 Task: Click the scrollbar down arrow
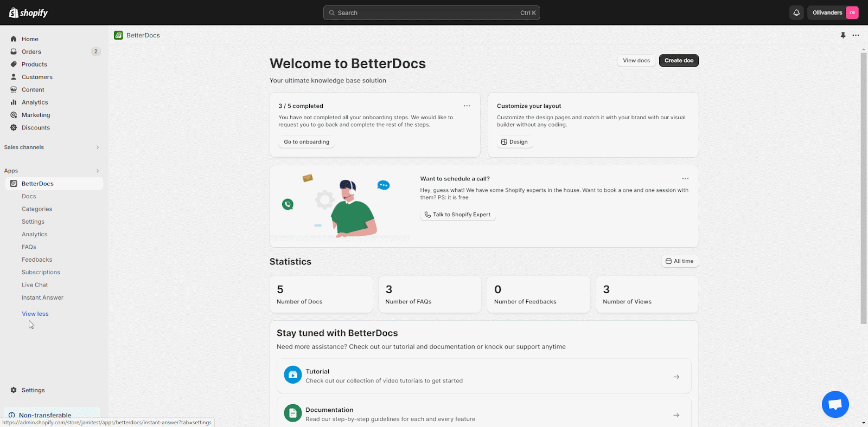pyautogui.click(x=864, y=423)
